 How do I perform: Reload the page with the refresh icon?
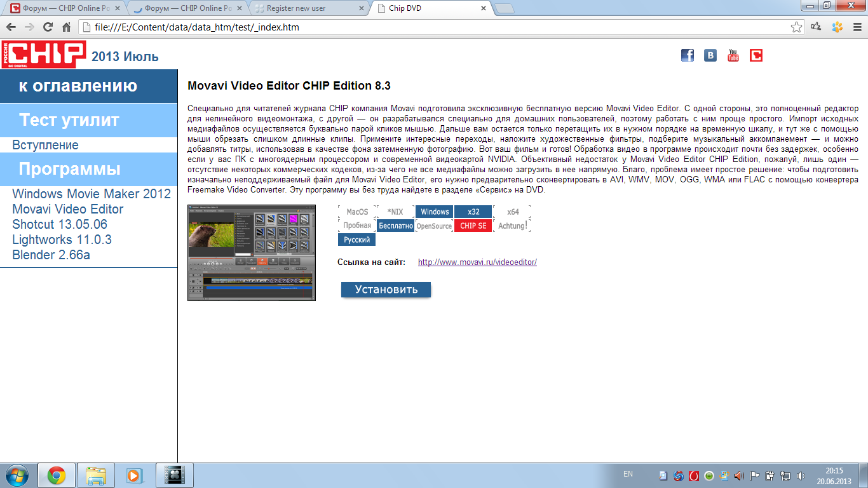[48, 27]
